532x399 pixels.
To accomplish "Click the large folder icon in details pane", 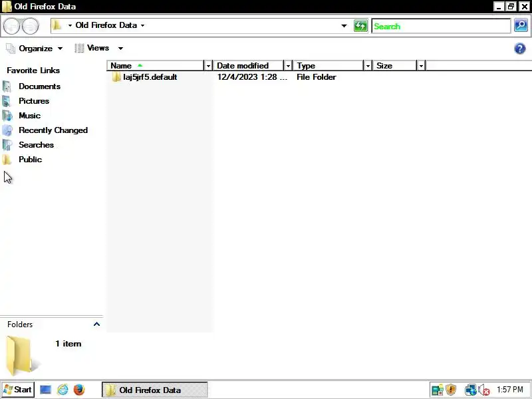I will tap(21, 355).
